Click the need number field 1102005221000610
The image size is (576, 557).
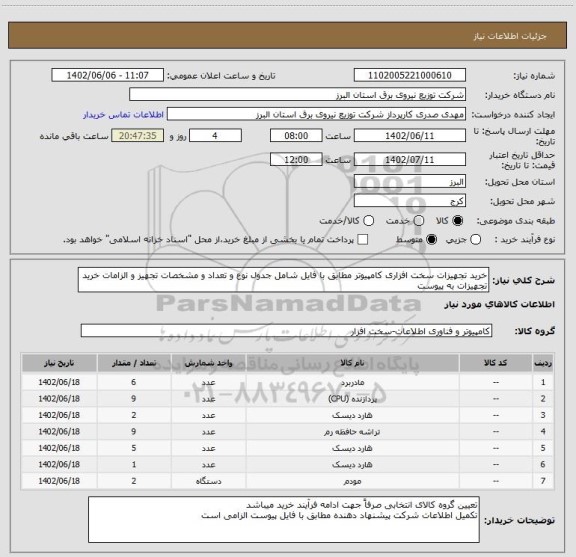[410, 75]
